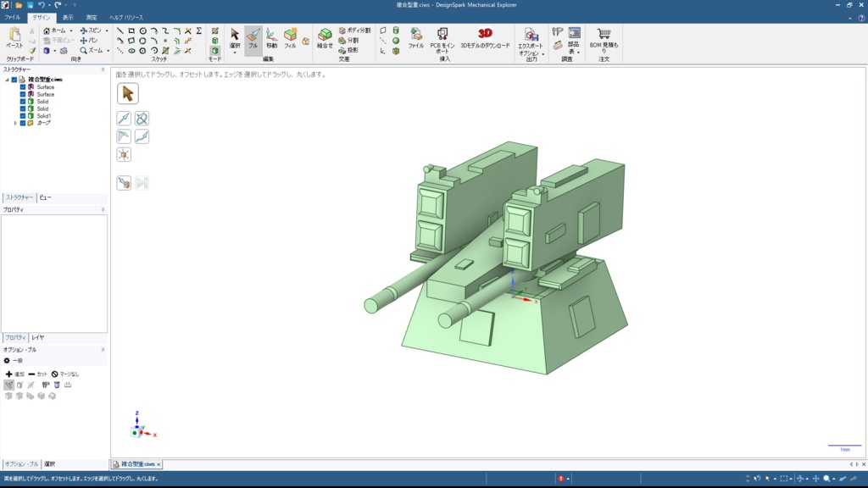Viewport: 868px width, 488px height.
Task: Click the PCB import icon
Action: point(442,35)
